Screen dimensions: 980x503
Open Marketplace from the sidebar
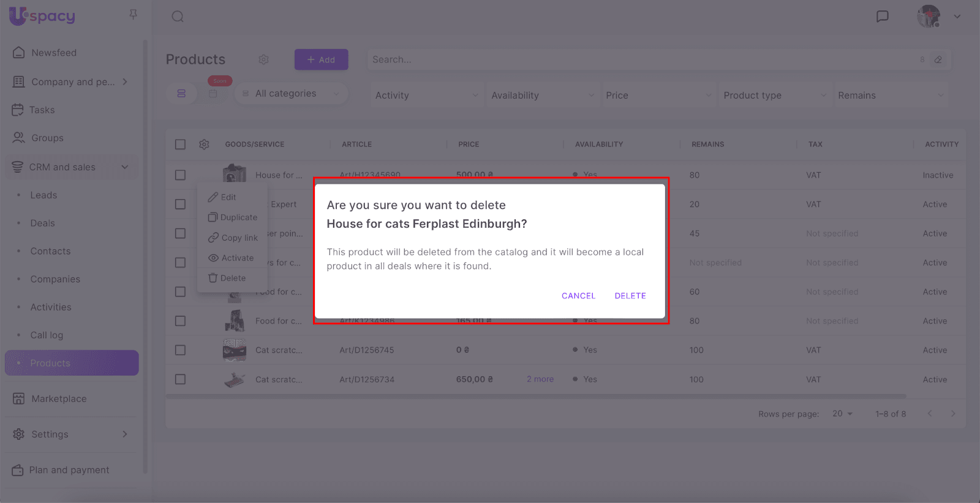59,399
